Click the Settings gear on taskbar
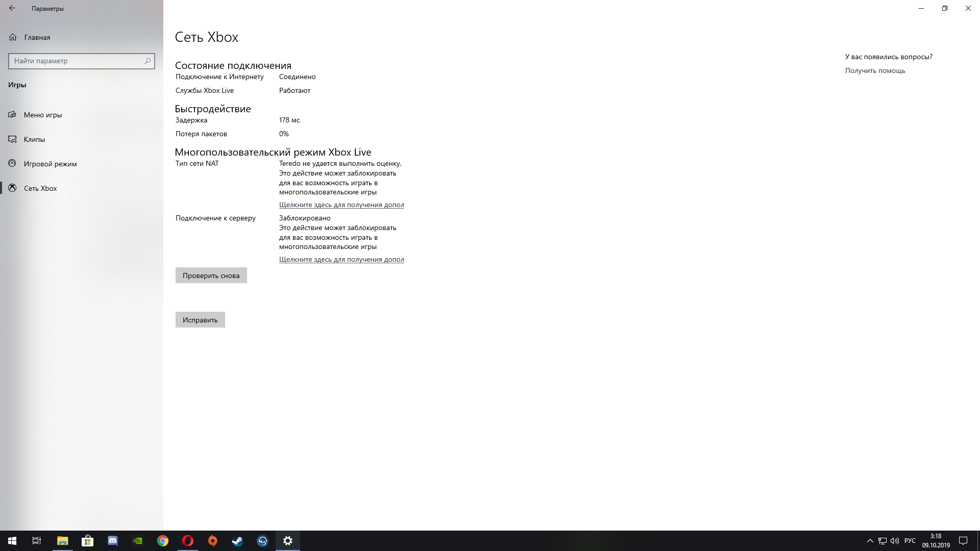Screen dimensions: 980x551 [x=288, y=541]
